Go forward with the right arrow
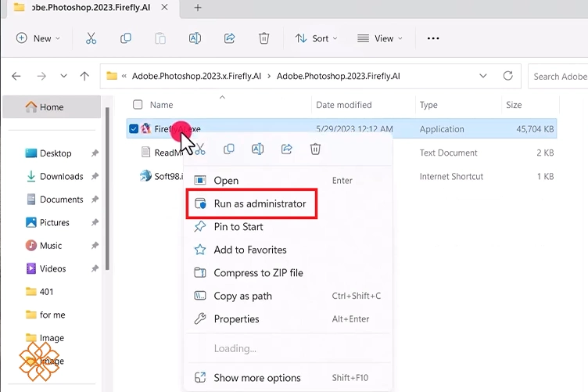The width and height of the screenshot is (588, 392). (x=41, y=76)
